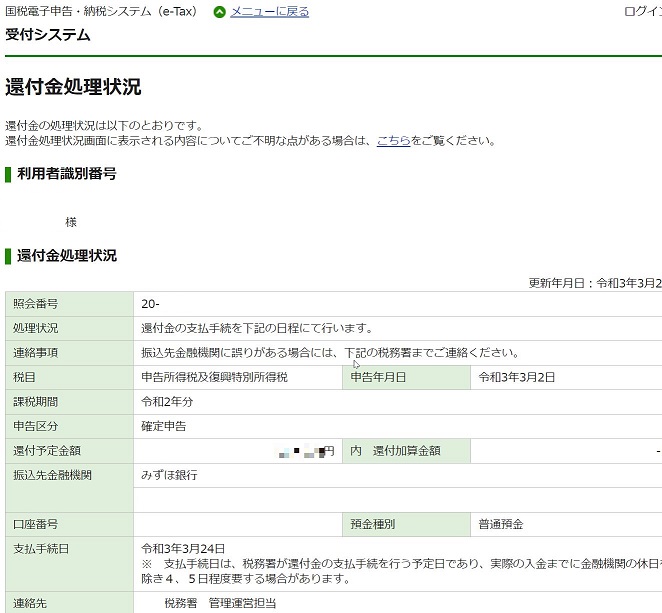Click the みずほ銀行 bank name value

coord(169,475)
